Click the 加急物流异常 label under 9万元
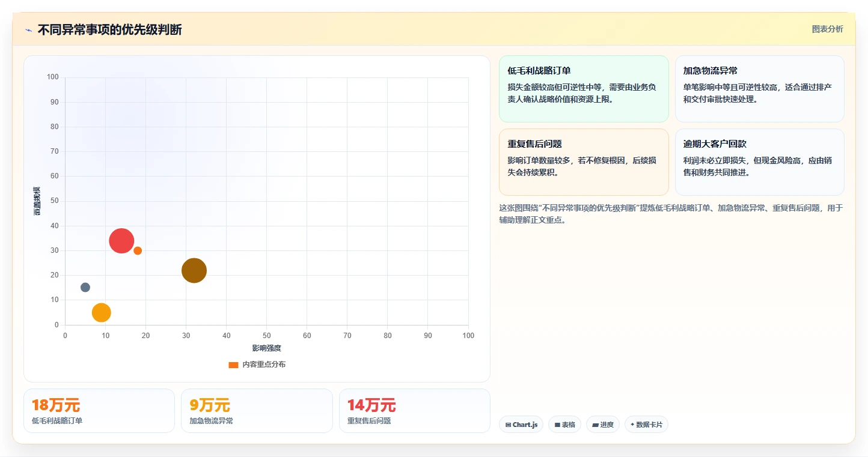The height and width of the screenshot is (457, 868). (211, 421)
